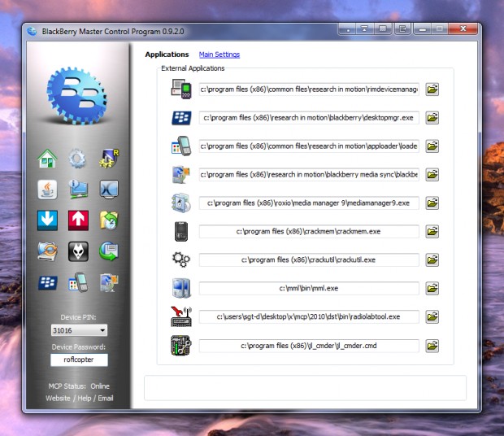The width and height of the screenshot is (504, 436).
Task: Click the gears icon beside crackutil.exe
Action: [x=181, y=259]
